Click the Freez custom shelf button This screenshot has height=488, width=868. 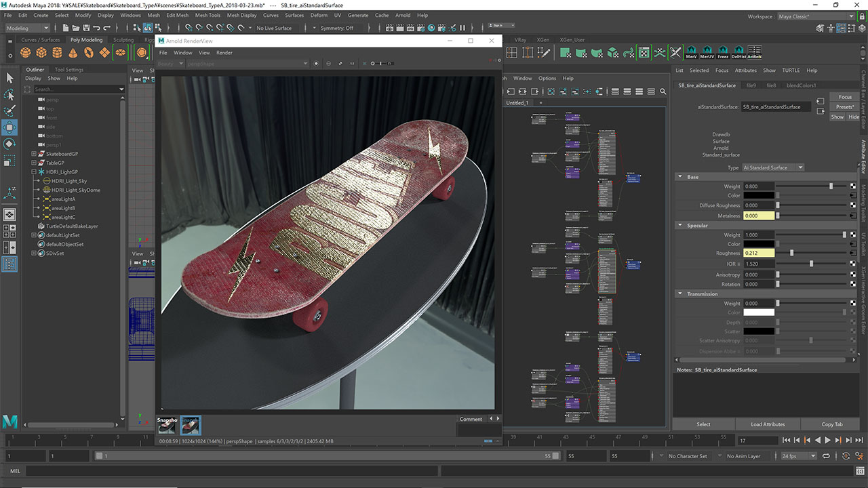coord(723,52)
